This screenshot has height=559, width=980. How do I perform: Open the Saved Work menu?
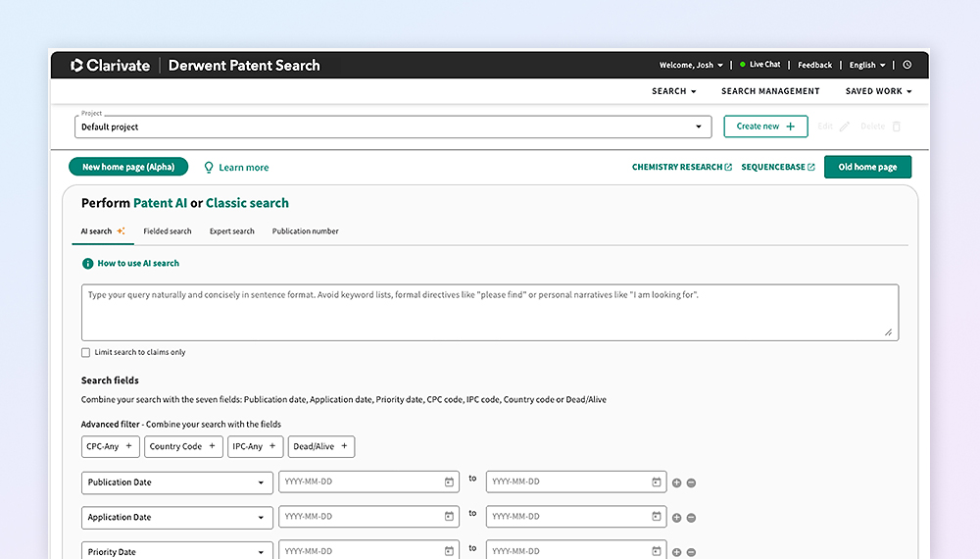pos(878,91)
